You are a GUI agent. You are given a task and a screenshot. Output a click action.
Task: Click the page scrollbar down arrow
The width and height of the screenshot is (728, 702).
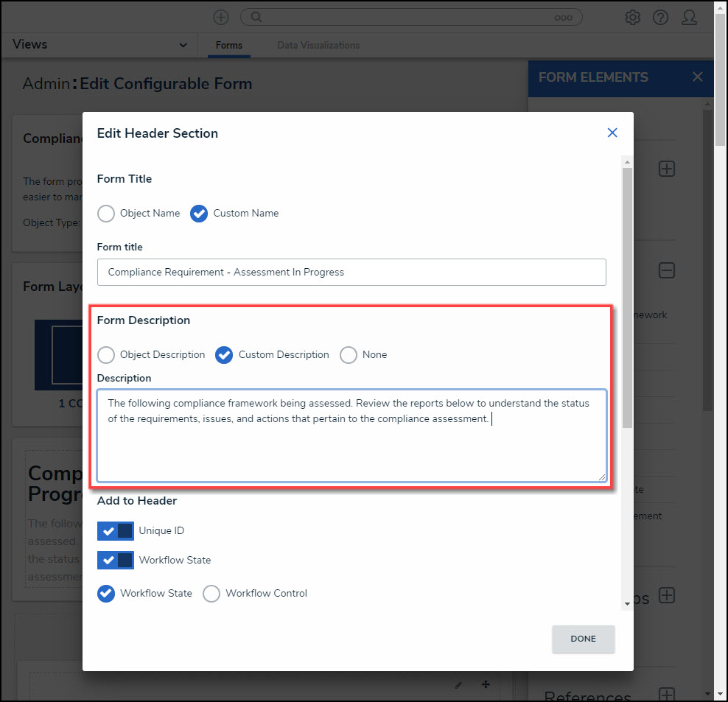click(720, 695)
